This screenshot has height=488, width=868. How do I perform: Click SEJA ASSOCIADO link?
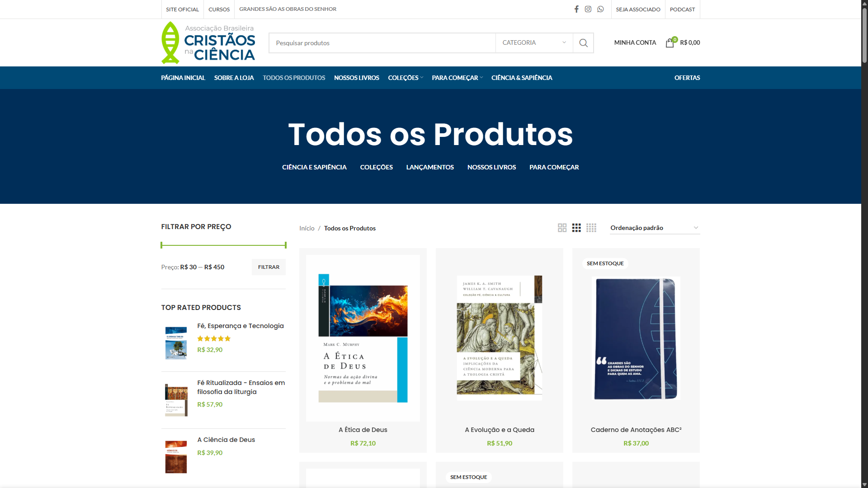tap(638, 9)
